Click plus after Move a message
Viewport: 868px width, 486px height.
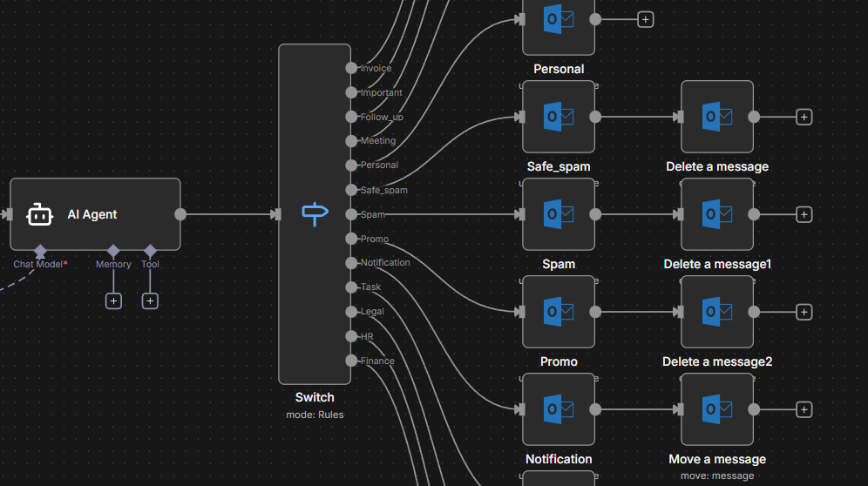click(x=804, y=409)
